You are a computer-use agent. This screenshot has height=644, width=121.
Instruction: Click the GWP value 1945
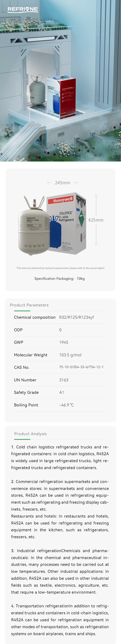(64, 342)
